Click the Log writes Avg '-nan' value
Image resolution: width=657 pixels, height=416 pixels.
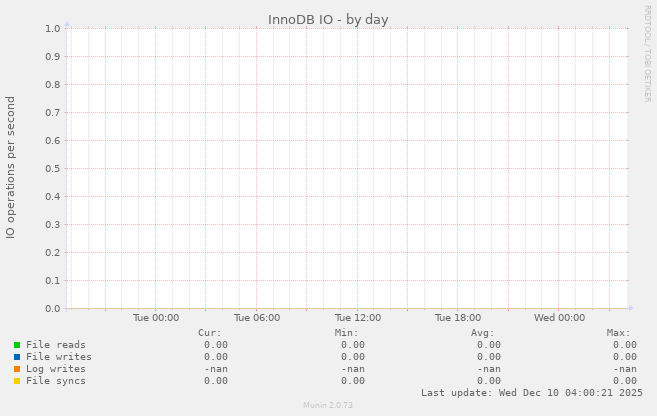(x=489, y=369)
